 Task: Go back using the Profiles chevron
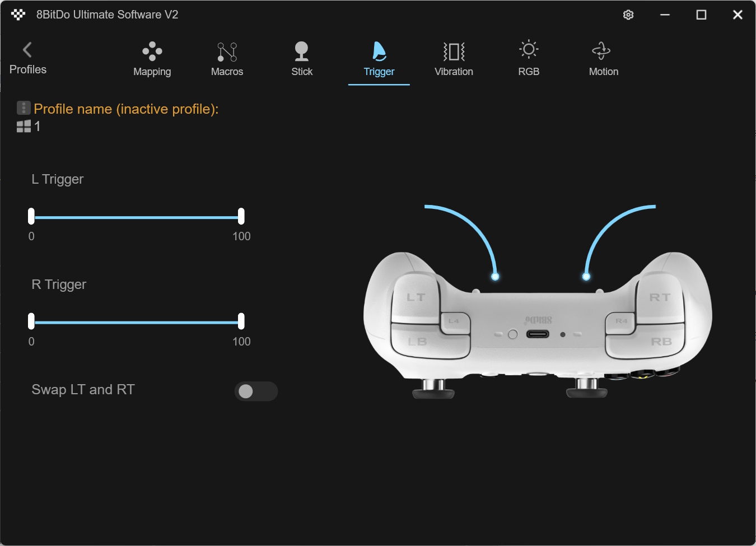click(x=27, y=50)
